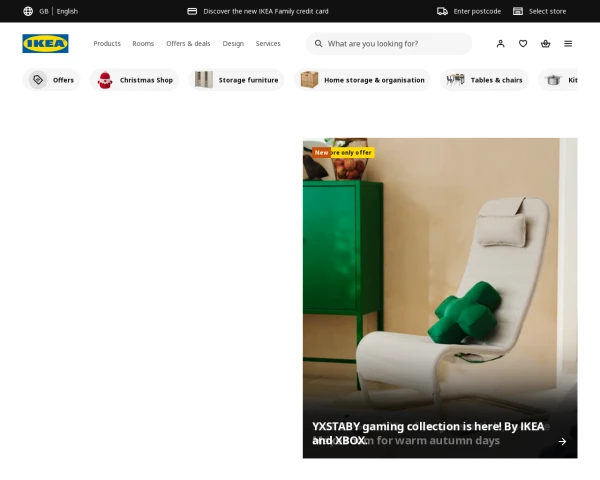Open the Offers category pill
Image resolution: width=600 pixels, height=480 pixels.
[x=51, y=80]
